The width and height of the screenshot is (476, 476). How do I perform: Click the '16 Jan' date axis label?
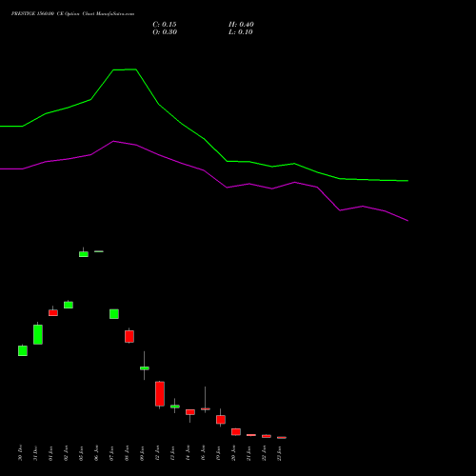pos(203,453)
